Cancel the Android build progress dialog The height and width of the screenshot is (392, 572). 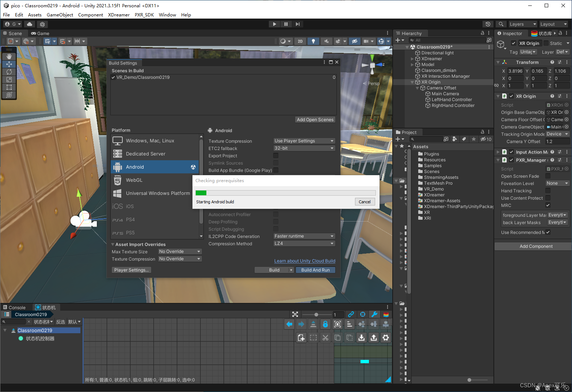pos(365,202)
